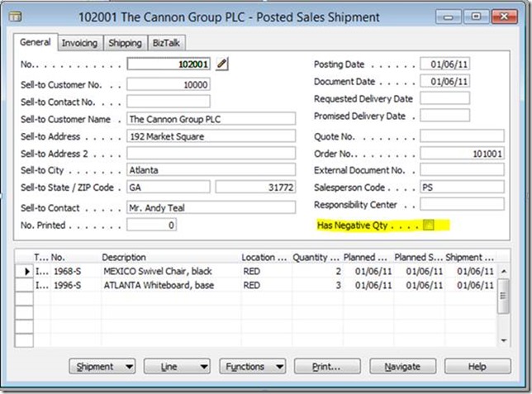Click the empty Sell-to Contact No. field
The height and width of the screenshot is (394, 532).
169,101
